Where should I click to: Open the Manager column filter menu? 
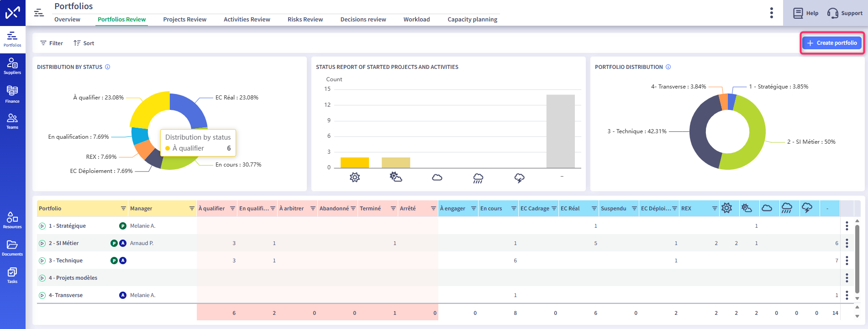[x=192, y=209]
